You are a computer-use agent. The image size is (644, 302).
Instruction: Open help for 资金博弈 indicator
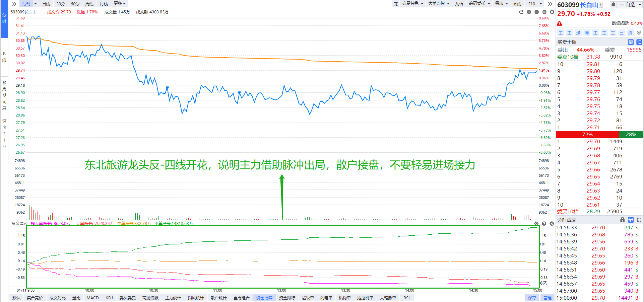[544, 224]
